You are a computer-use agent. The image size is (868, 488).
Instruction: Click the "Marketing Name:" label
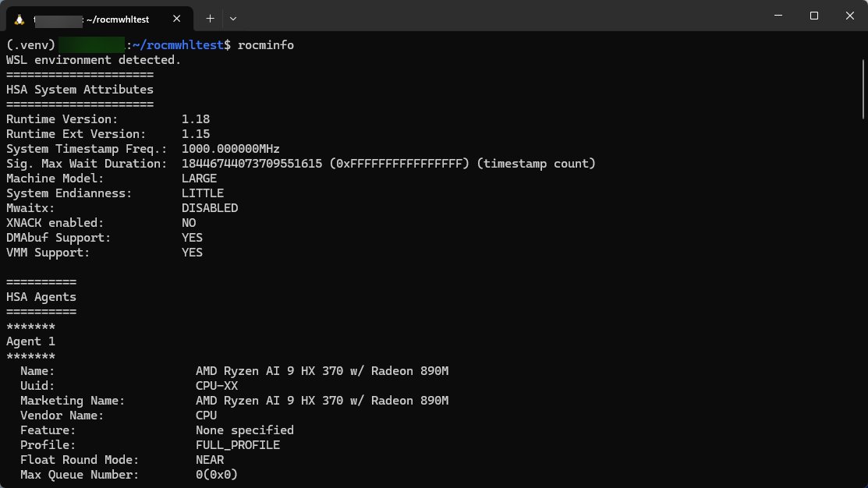click(73, 401)
